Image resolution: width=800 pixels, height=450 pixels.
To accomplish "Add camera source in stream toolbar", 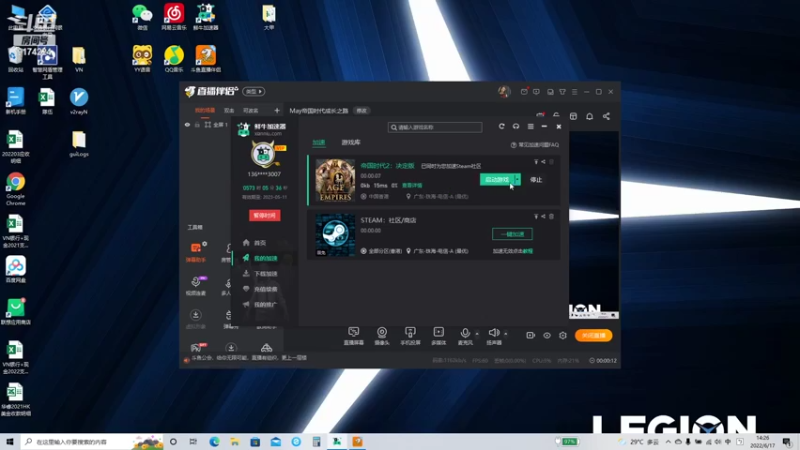I will coord(382,336).
